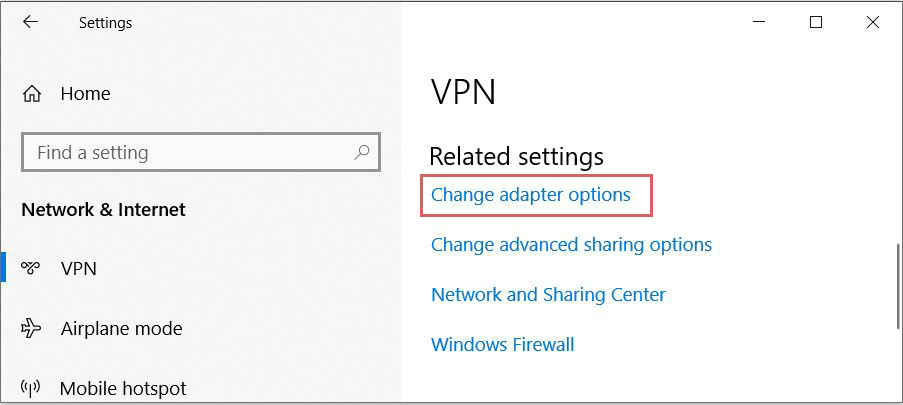The height and width of the screenshot is (405, 903).
Task: Open Network and Sharing Center link
Action: (548, 294)
